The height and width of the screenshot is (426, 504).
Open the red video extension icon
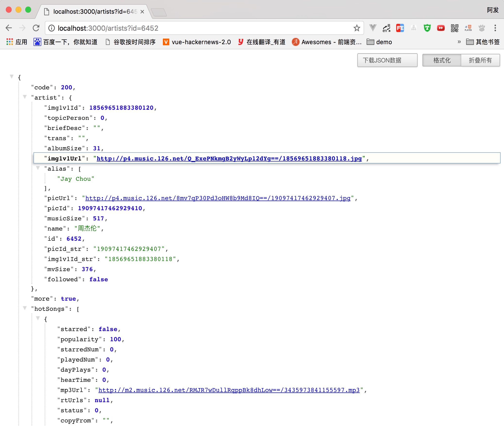(x=441, y=28)
